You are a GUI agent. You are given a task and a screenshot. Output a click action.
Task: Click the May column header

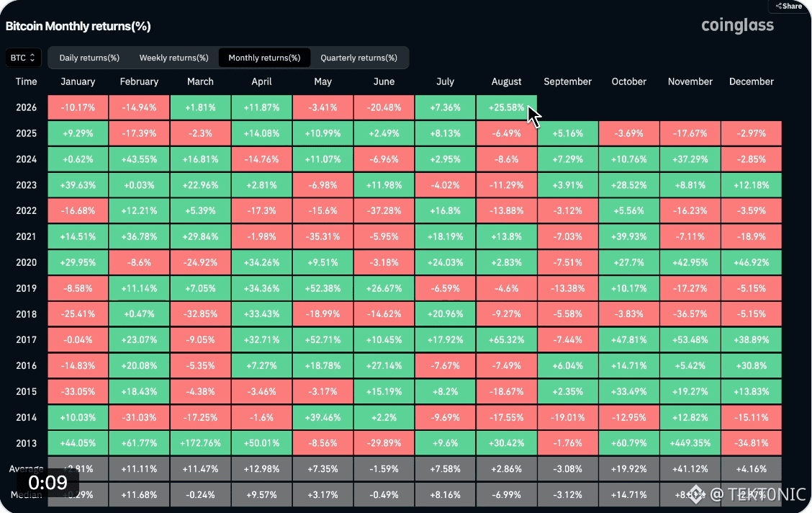coord(322,81)
